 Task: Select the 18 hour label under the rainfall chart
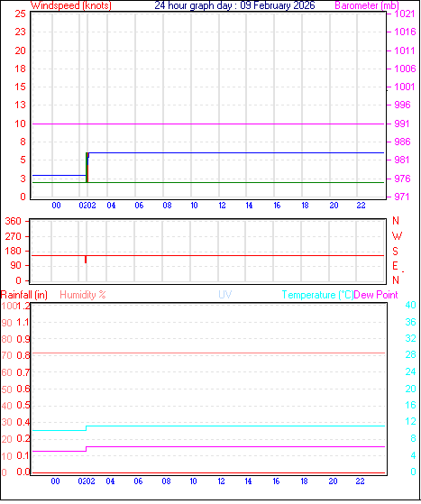[x=304, y=481]
